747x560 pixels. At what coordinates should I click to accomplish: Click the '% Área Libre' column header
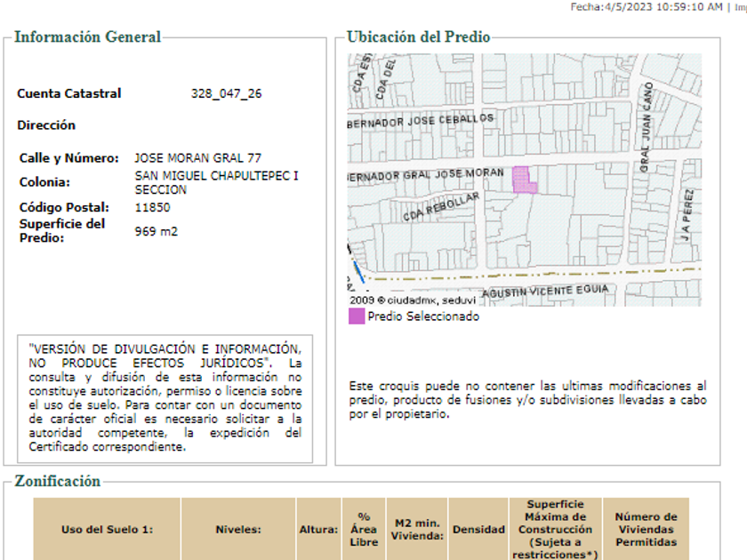[364, 529]
